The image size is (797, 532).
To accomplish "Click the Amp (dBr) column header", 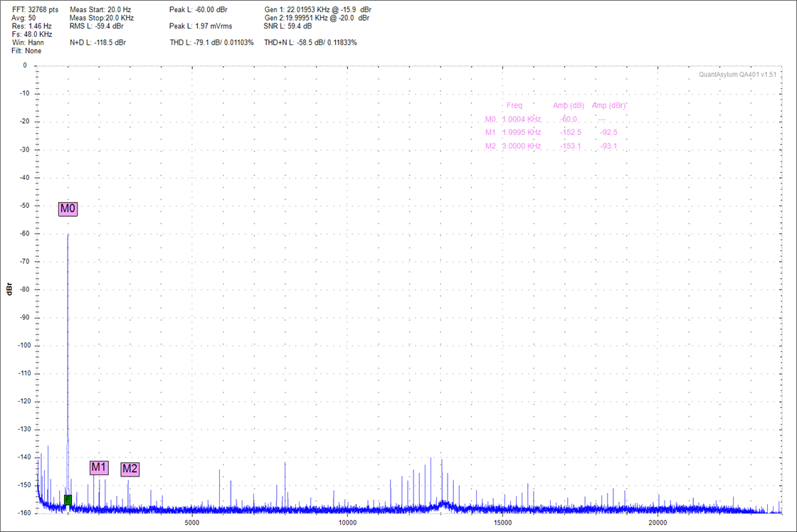I will [x=609, y=105].
